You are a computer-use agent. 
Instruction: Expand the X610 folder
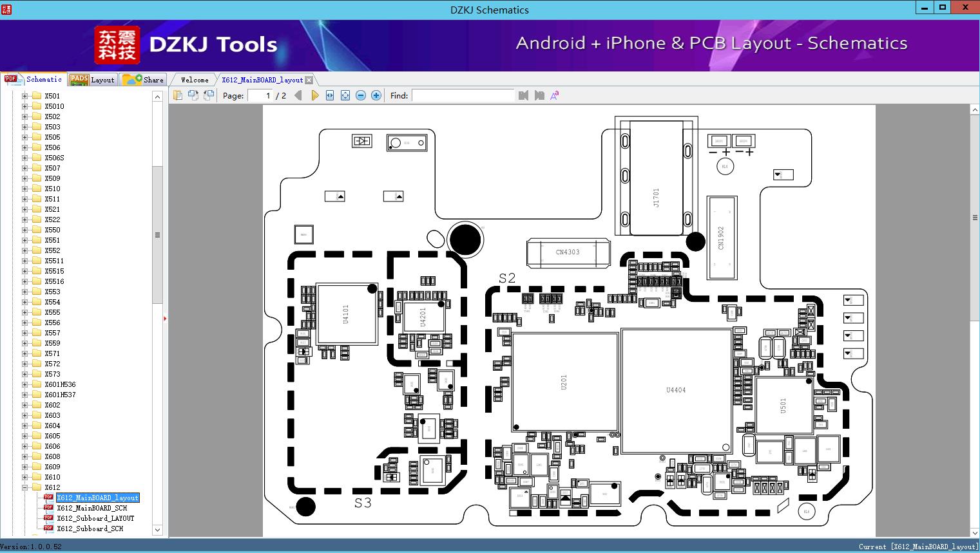pyautogui.click(x=24, y=477)
